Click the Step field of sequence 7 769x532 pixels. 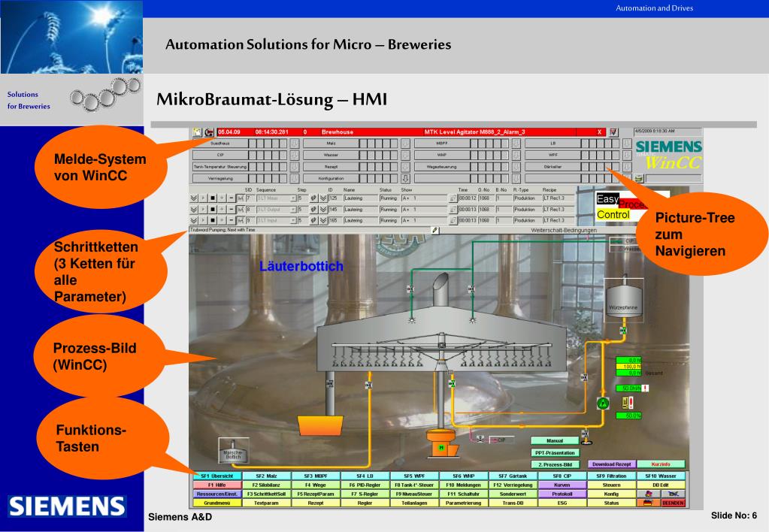click(303, 198)
